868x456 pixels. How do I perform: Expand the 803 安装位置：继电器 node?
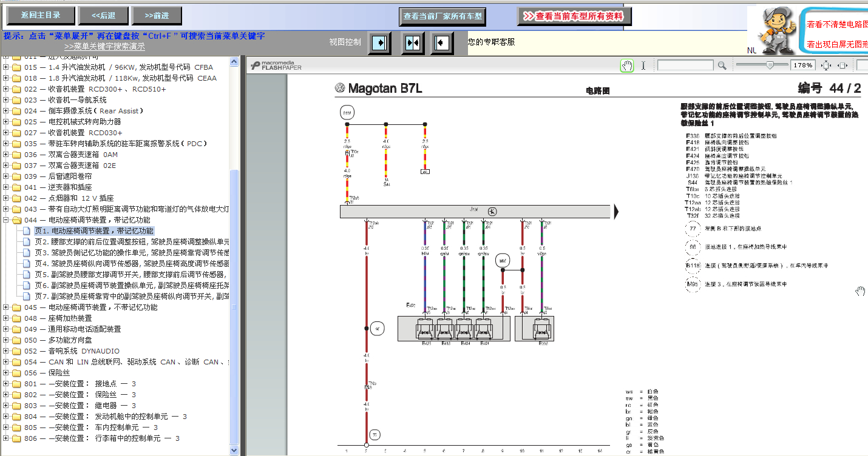click(x=5, y=406)
